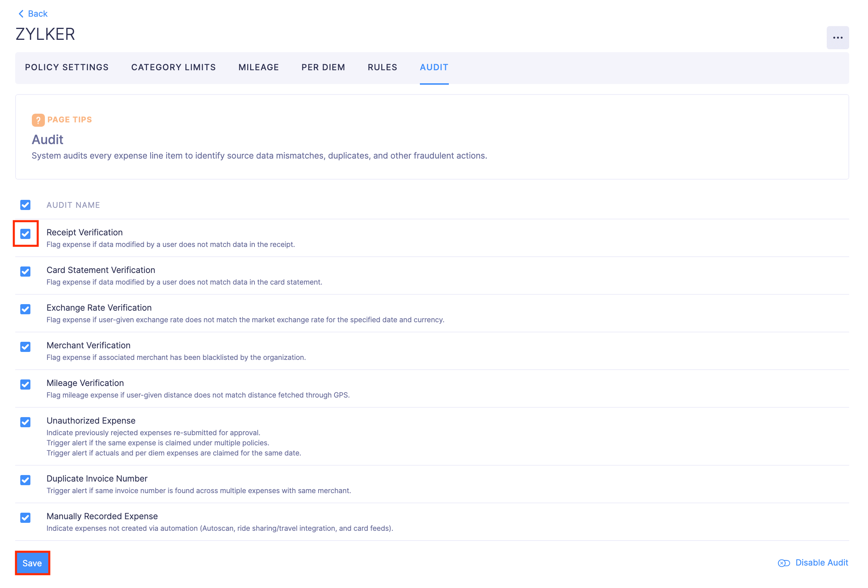Go to the Mileage tab
The height and width of the screenshot is (588, 868).
click(258, 67)
